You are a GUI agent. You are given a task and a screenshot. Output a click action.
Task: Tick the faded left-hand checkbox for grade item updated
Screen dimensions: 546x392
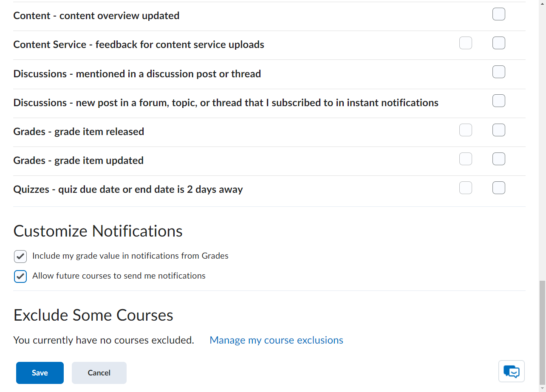(x=466, y=159)
